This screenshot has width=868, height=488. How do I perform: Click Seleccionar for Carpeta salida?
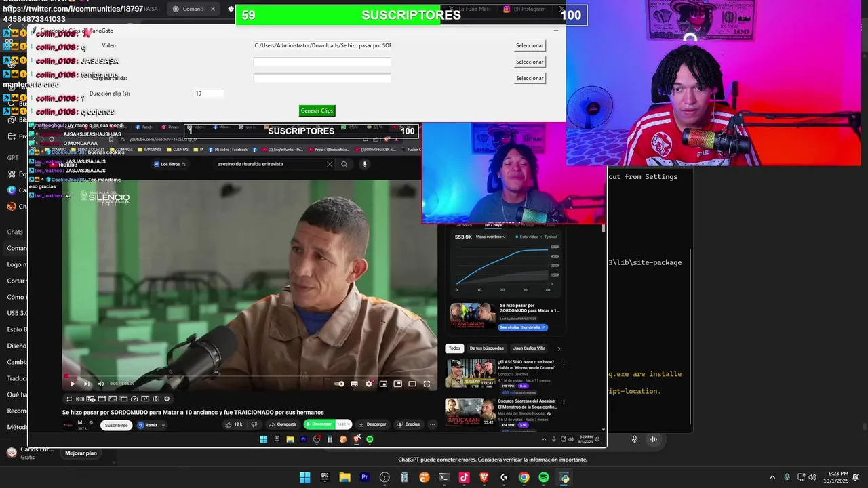(530, 78)
